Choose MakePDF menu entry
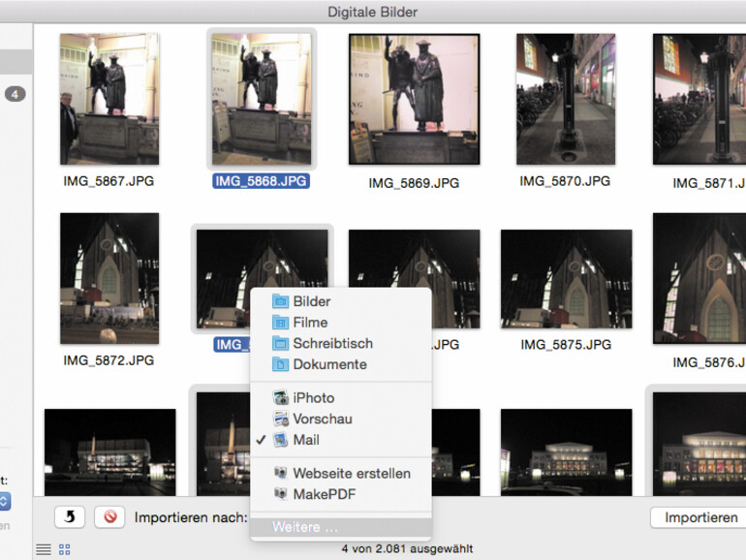This screenshot has height=560, width=746. coord(341,494)
